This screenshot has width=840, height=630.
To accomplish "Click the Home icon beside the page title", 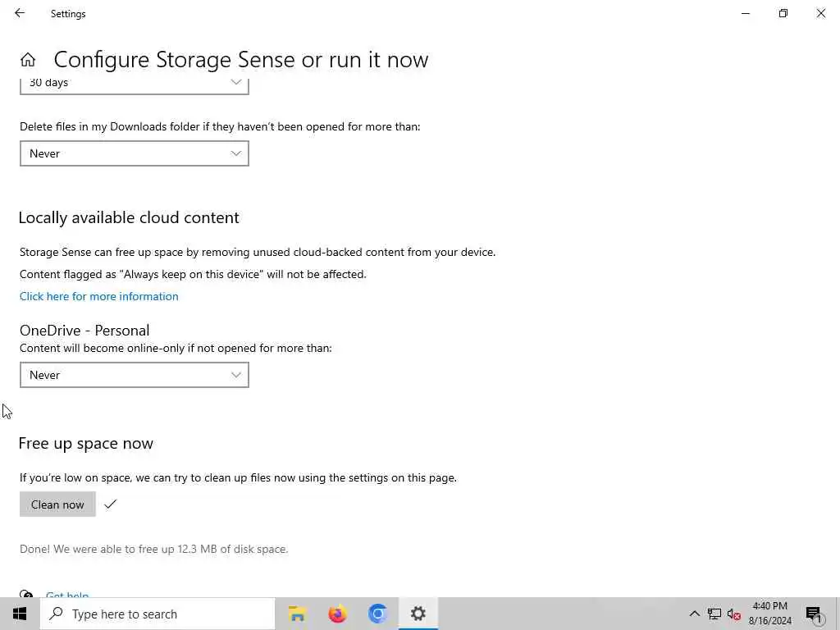I will [28, 60].
